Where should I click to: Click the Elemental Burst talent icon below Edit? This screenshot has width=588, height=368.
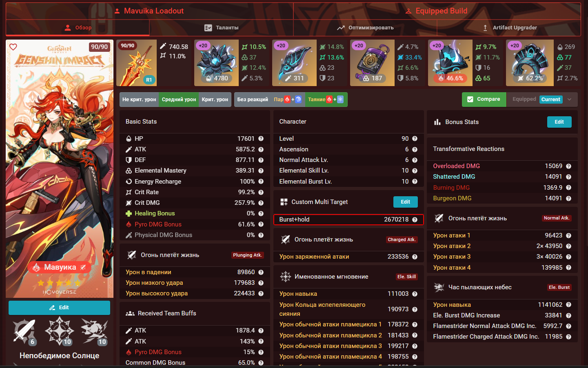point(94,331)
